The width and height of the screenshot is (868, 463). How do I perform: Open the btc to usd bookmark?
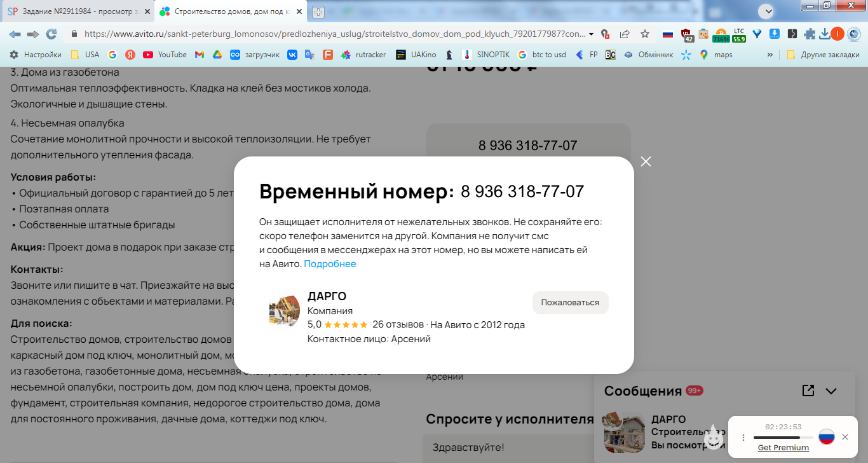point(542,55)
